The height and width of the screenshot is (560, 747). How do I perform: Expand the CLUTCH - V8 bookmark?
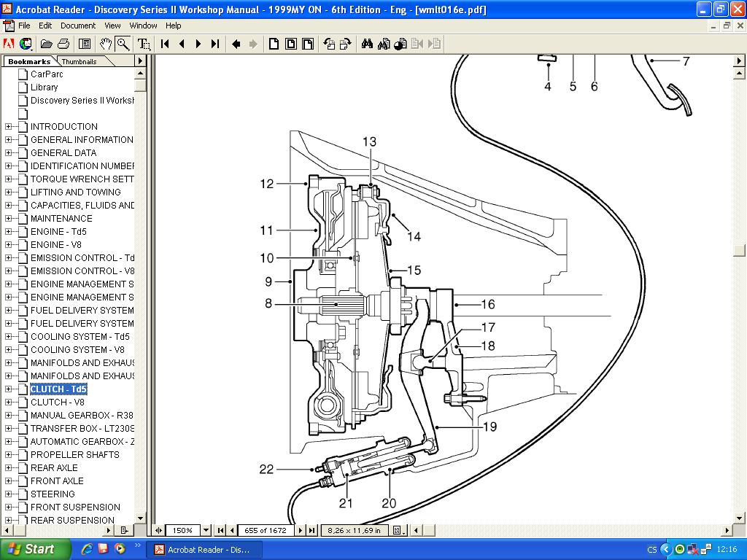coord(9,402)
